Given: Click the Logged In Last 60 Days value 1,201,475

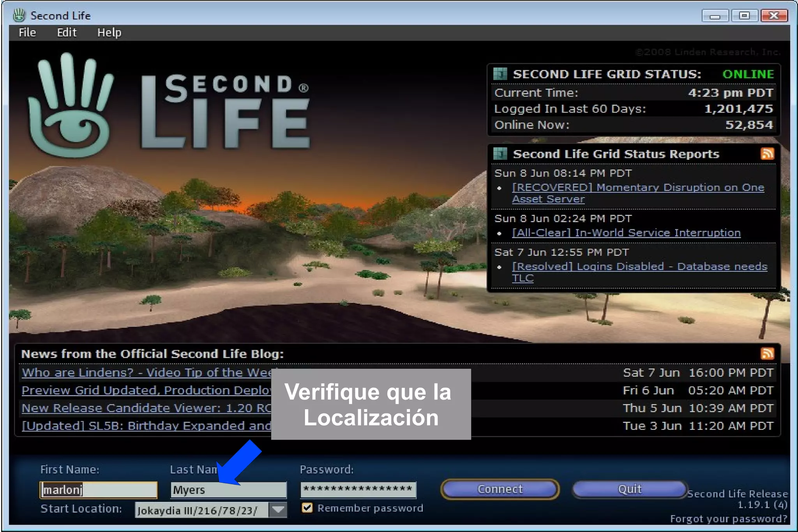Looking at the screenshot, I should point(739,109).
